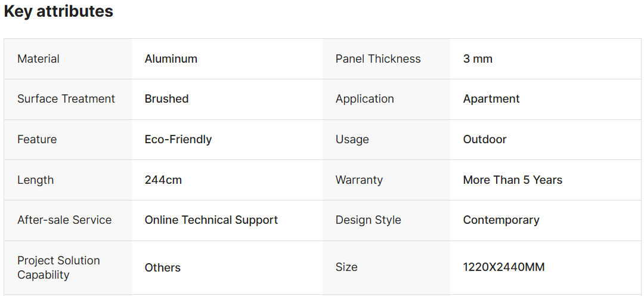Click the Online Technical Support value

pos(211,220)
